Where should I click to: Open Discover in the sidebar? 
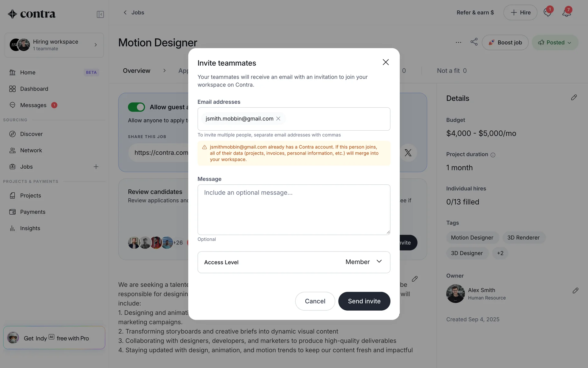click(31, 134)
